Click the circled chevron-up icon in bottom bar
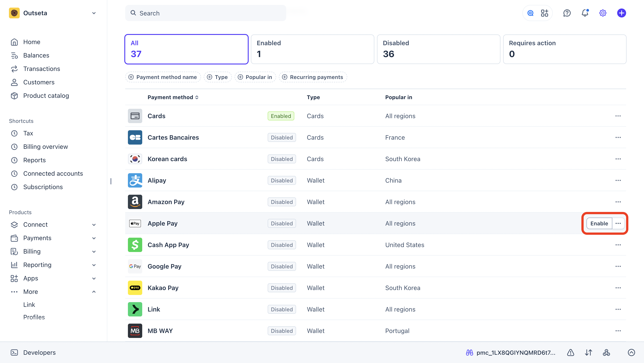The height and width of the screenshot is (363, 644). (631, 353)
